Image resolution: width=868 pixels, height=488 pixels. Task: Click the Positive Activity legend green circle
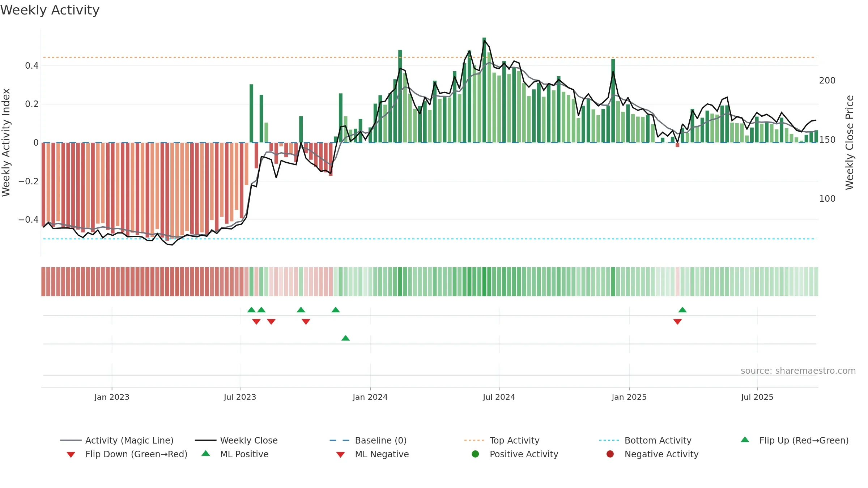[475, 454]
